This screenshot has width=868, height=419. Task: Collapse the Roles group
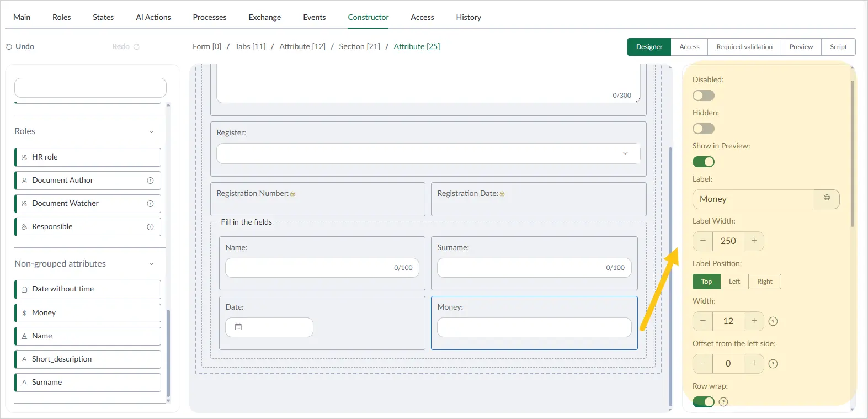coord(151,132)
